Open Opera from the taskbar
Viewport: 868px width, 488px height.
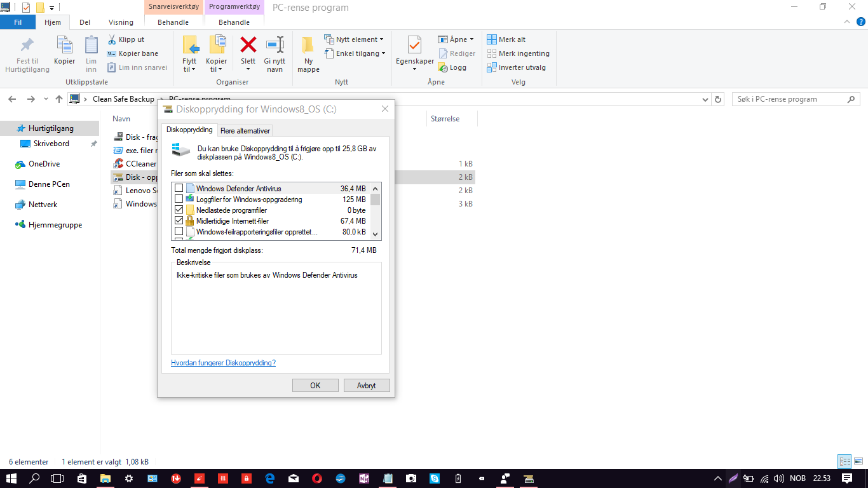[x=316, y=478]
